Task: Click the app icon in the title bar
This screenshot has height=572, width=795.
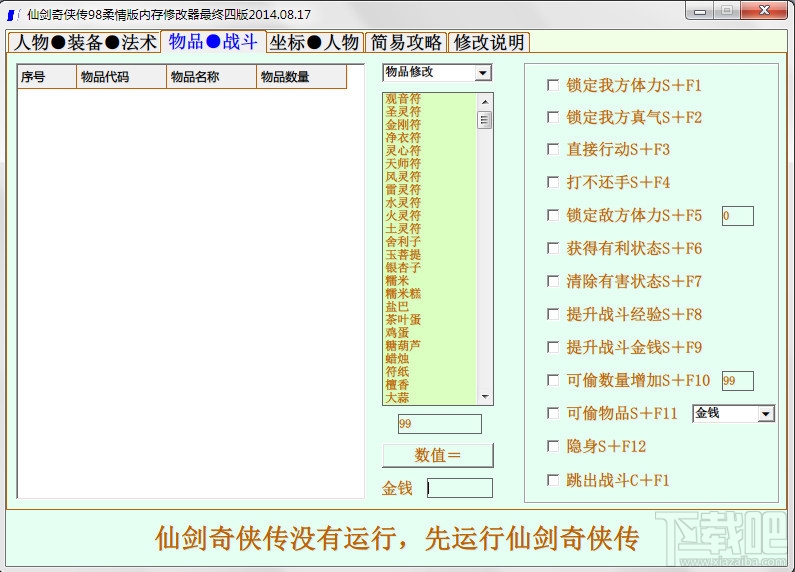Action: 13,15
